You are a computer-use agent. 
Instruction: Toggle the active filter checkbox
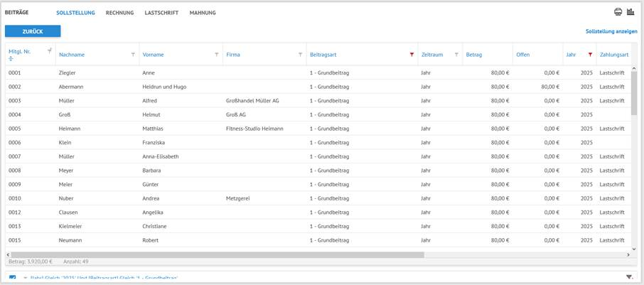[13, 278]
